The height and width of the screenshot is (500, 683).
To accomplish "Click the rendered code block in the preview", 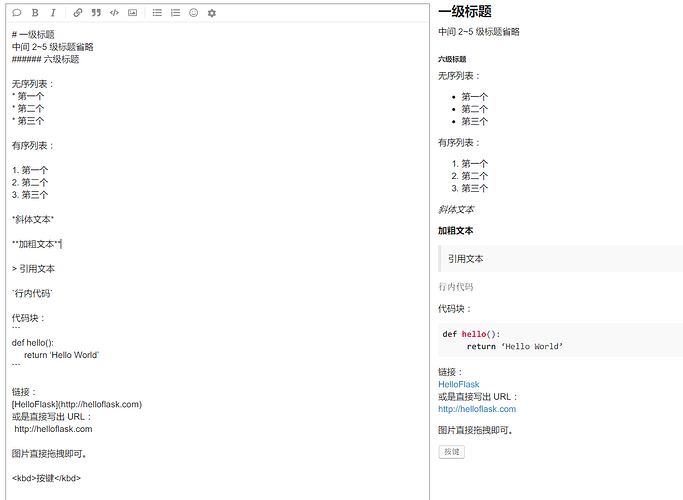I will (560, 340).
